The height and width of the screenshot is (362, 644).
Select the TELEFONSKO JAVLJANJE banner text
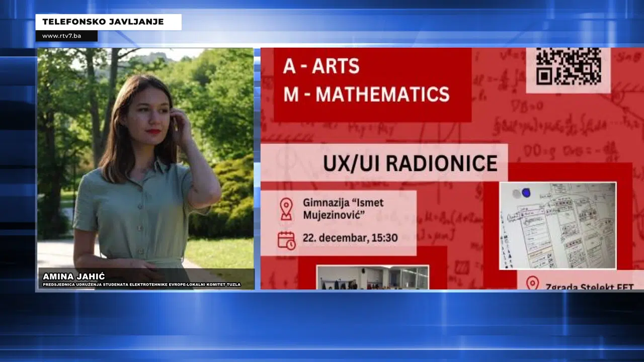pyautogui.click(x=103, y=22)
